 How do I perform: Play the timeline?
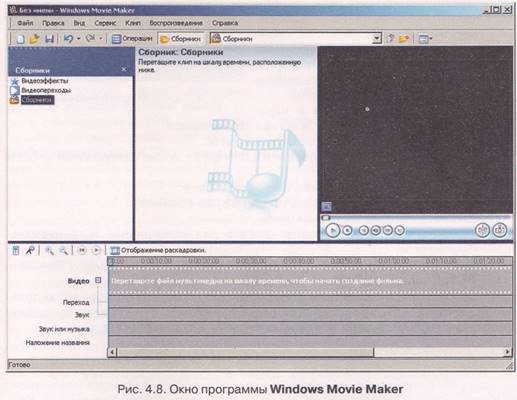click(96, 250)
